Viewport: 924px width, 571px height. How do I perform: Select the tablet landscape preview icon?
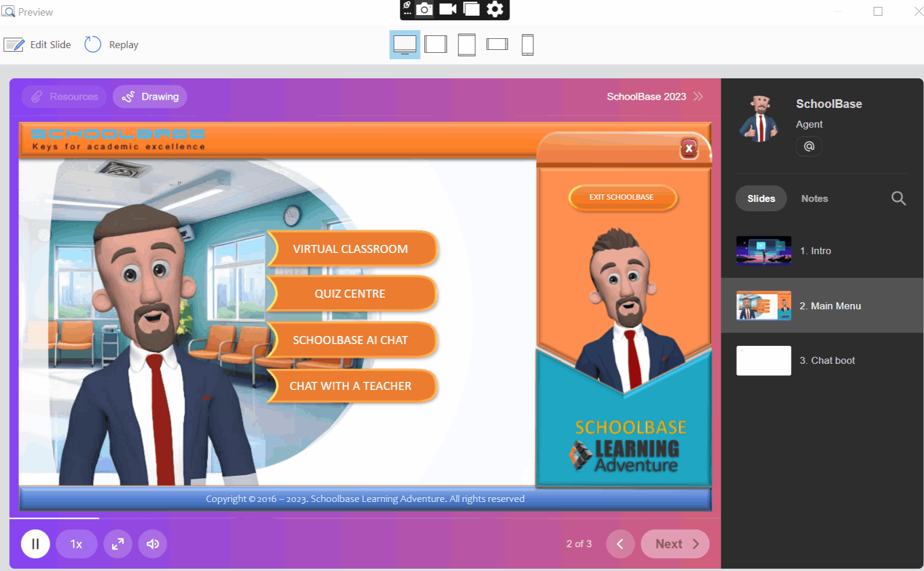click(436, 45)
